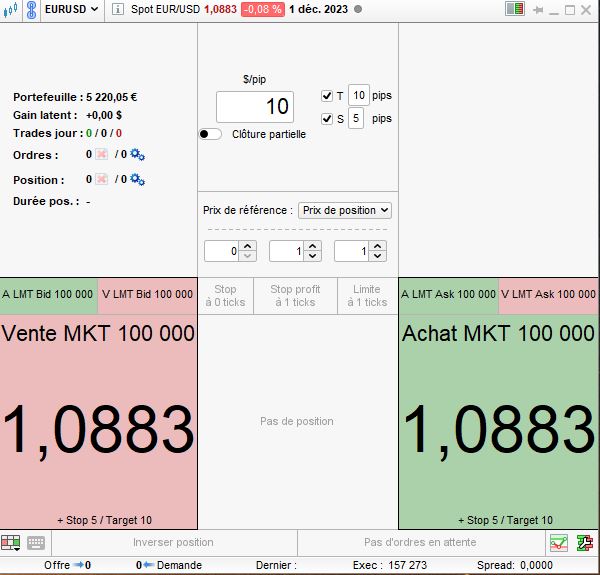Screen dimensions: 600x575
Task: Click A LMT Bid 100 000 button
Action: 49,296
